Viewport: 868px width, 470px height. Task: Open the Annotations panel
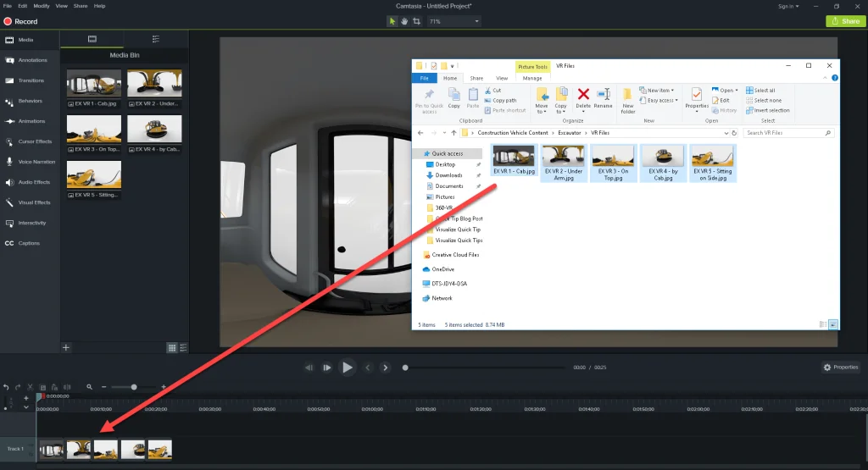(x=32, y=60)
